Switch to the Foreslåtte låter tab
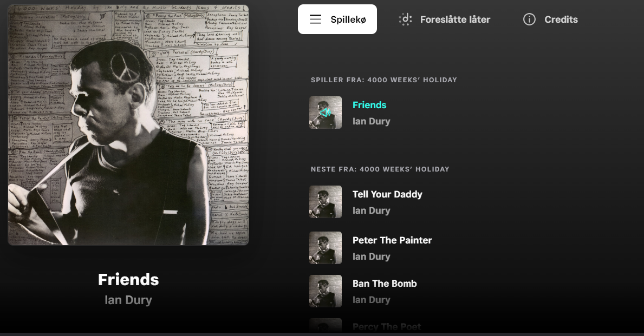The width and height of the screenshot is (644, 336). [x=444, y=19]
